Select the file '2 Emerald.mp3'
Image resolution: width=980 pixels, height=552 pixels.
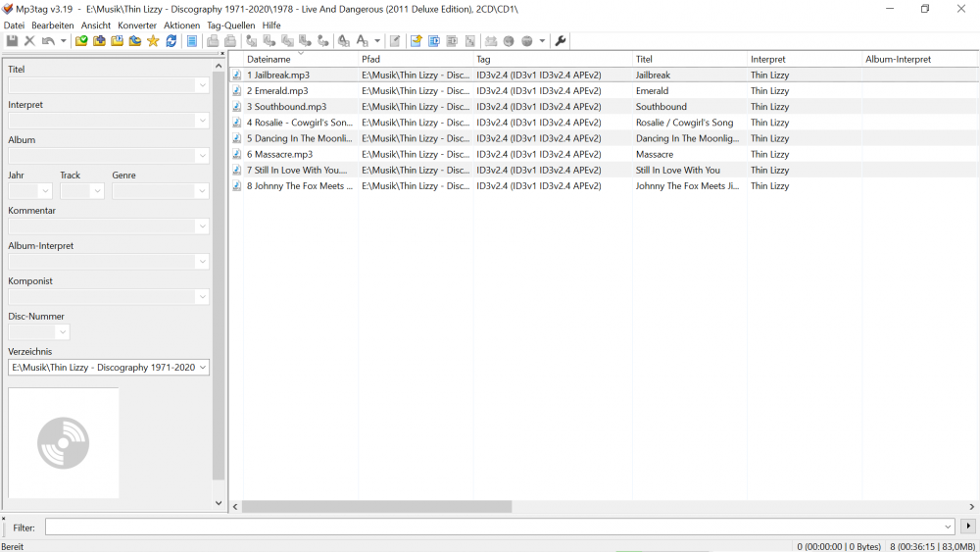[x=277, y=90]
